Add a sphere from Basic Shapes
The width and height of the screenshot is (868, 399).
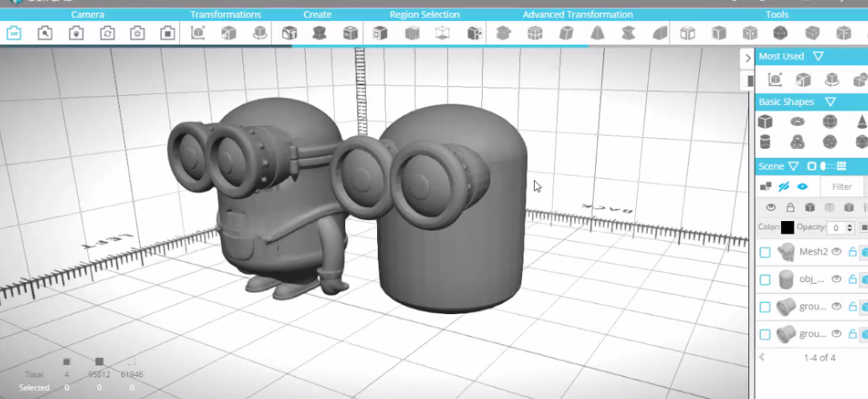tap(829, 121)
